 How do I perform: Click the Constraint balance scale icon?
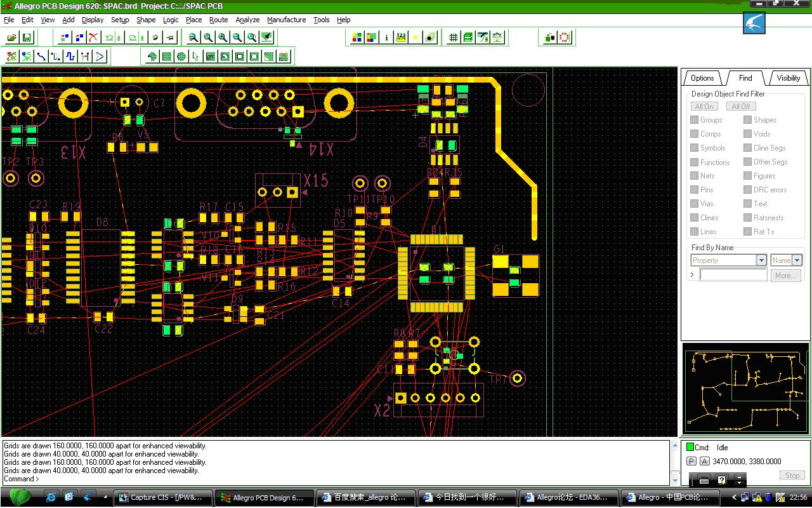[x=497, y=38]
